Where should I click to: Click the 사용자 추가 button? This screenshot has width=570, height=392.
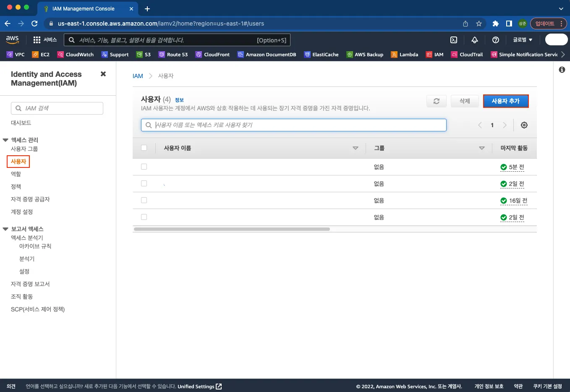pos(506,101)
